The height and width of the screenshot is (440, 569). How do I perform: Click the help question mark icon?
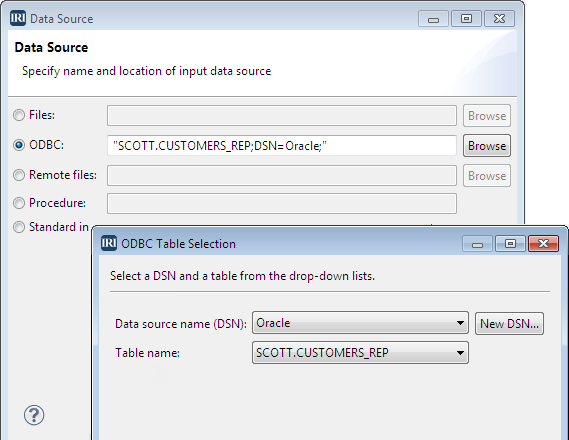pyautogui.click(x=34, y=415)
